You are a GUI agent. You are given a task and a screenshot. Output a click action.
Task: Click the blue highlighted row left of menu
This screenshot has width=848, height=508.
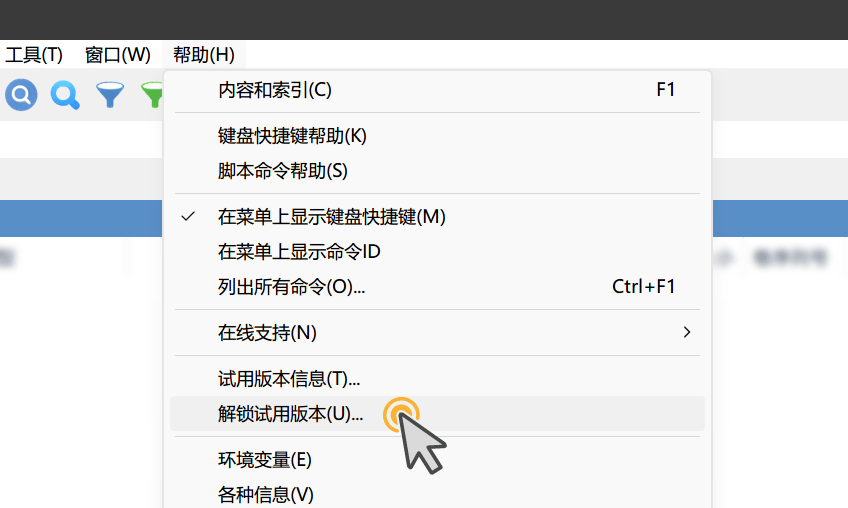tap(81, 219)
